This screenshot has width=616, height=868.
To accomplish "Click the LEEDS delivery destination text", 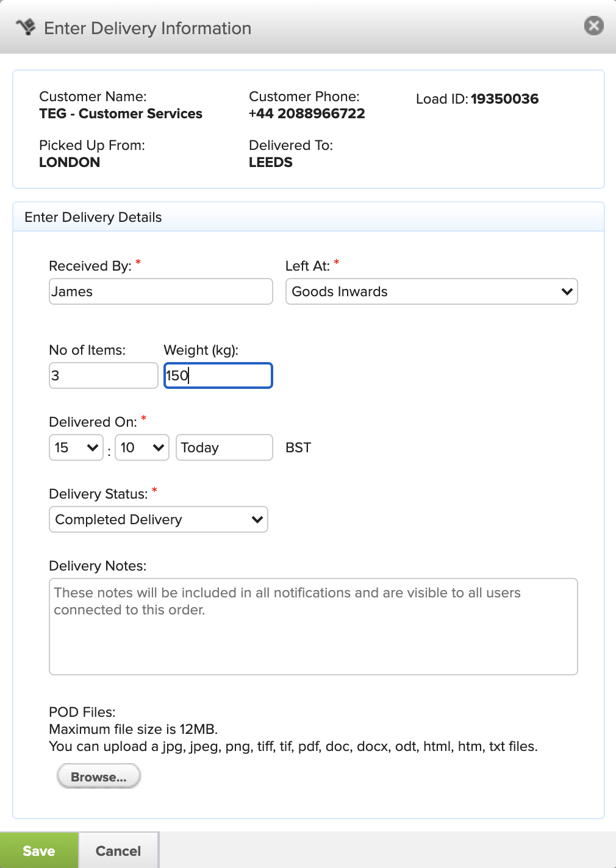I will pyautogui.click(x=271, y=162).
